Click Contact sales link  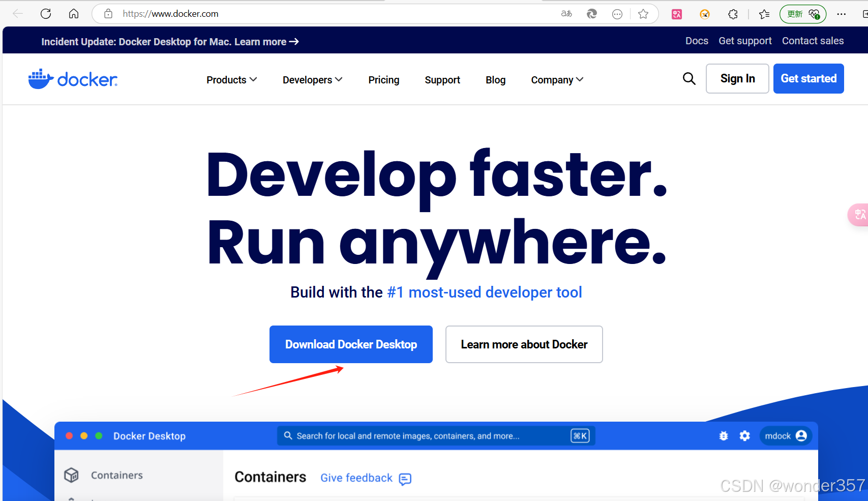point(813,41)
